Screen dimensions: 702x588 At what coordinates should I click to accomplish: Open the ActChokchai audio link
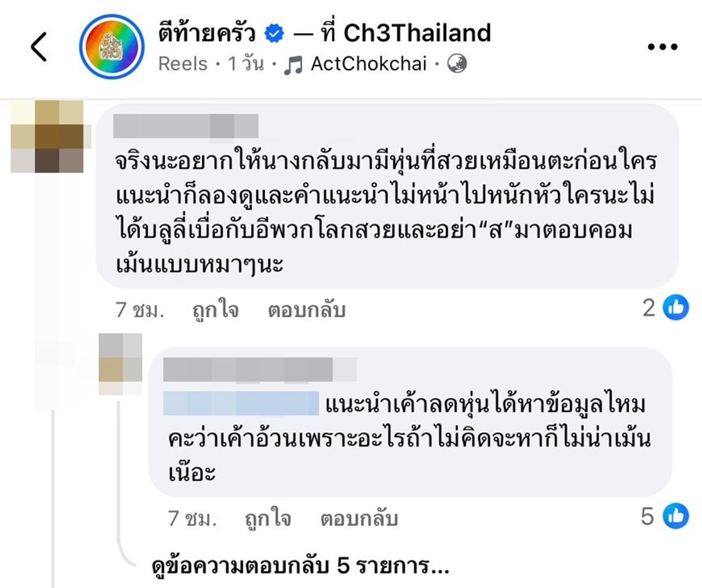pyautogui.click(x=369, y=64)
